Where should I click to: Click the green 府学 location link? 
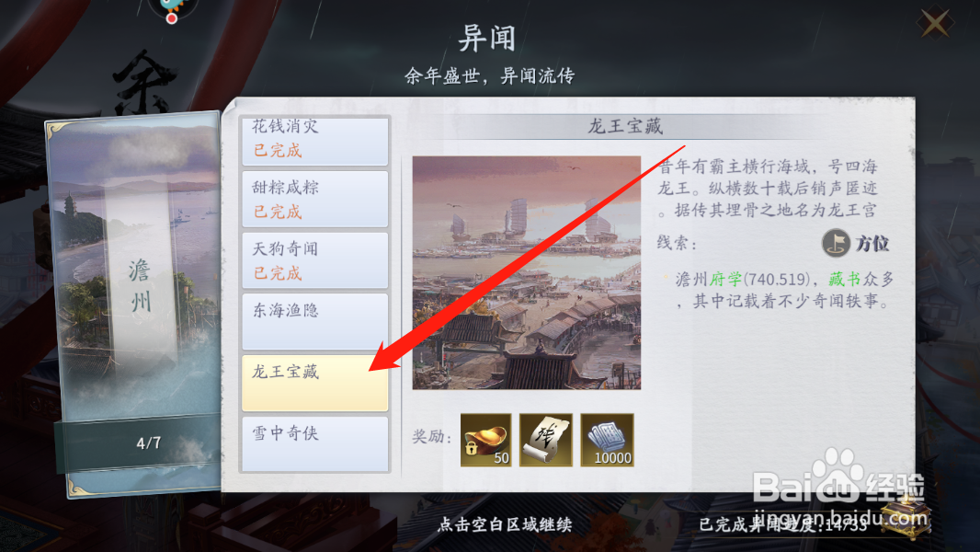725,279
